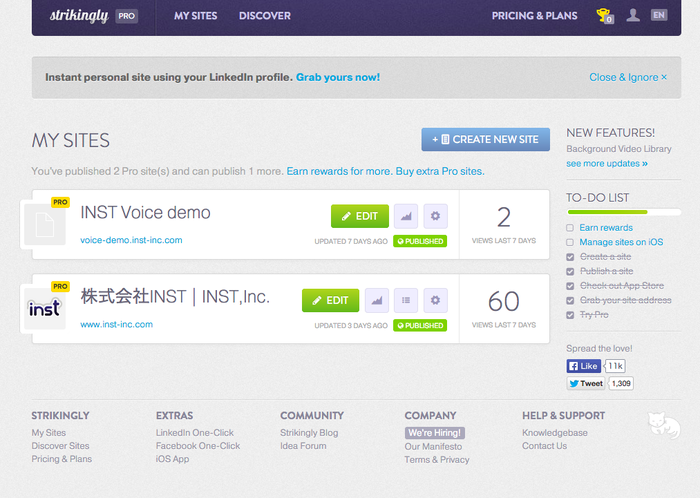Click see more updates link
The image size is (700, 498).
tap(607, 164)
